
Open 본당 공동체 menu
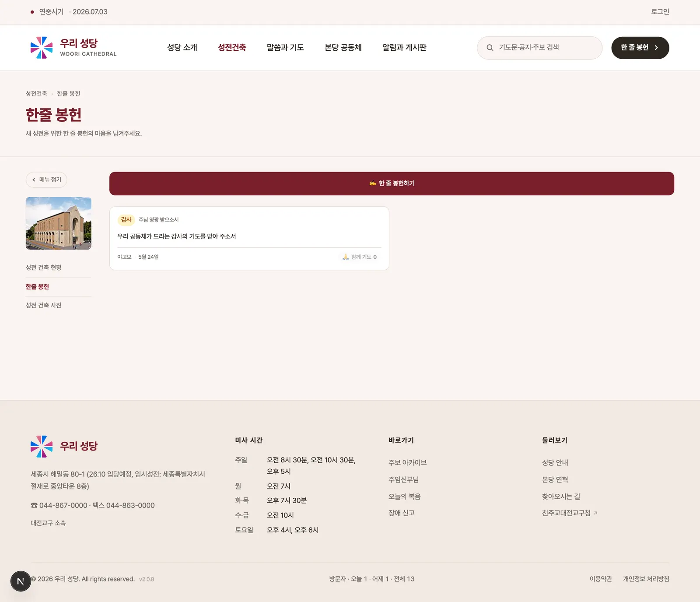point(343,48)
